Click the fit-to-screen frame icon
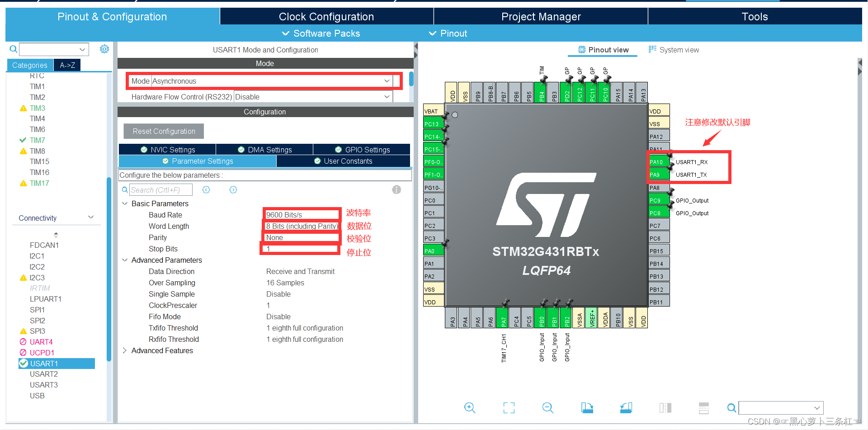Screen dimensions: 868x430 click(x=509, y=408)
